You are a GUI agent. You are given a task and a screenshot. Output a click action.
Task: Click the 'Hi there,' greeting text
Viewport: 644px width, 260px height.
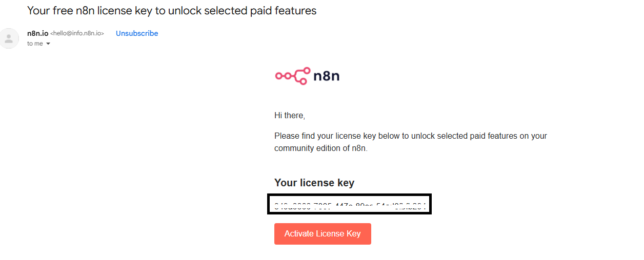click(290, 116)
